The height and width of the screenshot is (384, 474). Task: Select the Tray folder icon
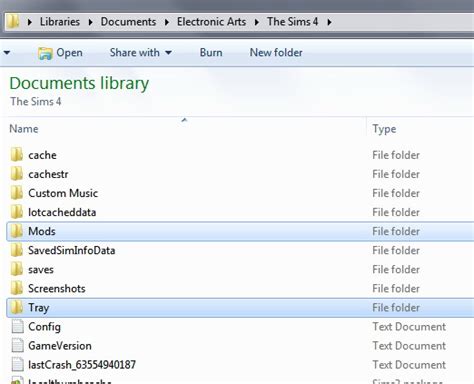(x=17, y=307)
